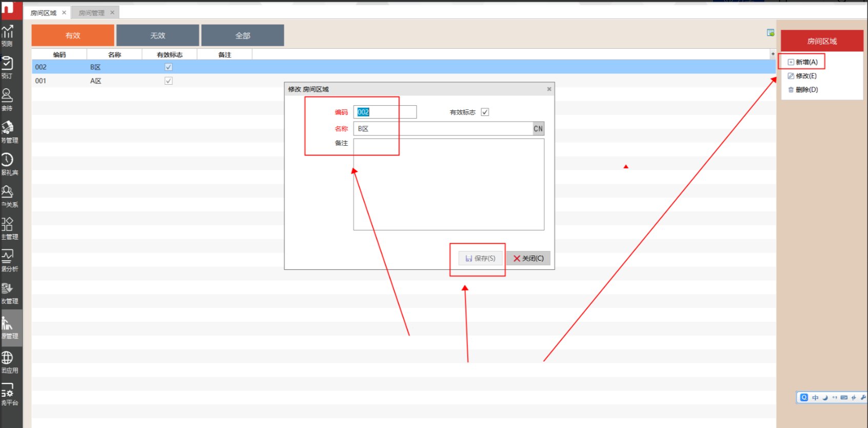The width and height of the screenshot is (868, 428).
Task: Toggle the valid flag checkbox for row 002
Action: pos(168,67)
